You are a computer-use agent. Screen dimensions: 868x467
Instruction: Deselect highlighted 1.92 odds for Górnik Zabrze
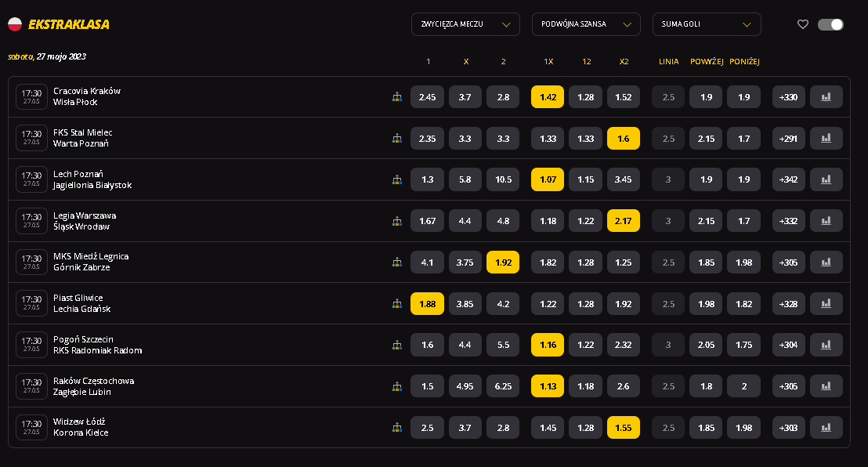(503, 262)
